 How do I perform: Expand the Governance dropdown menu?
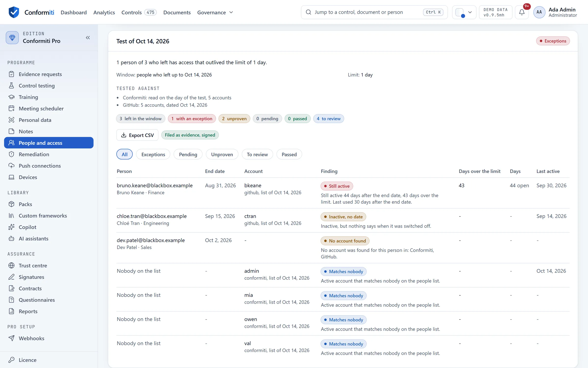tap(215, 12)
